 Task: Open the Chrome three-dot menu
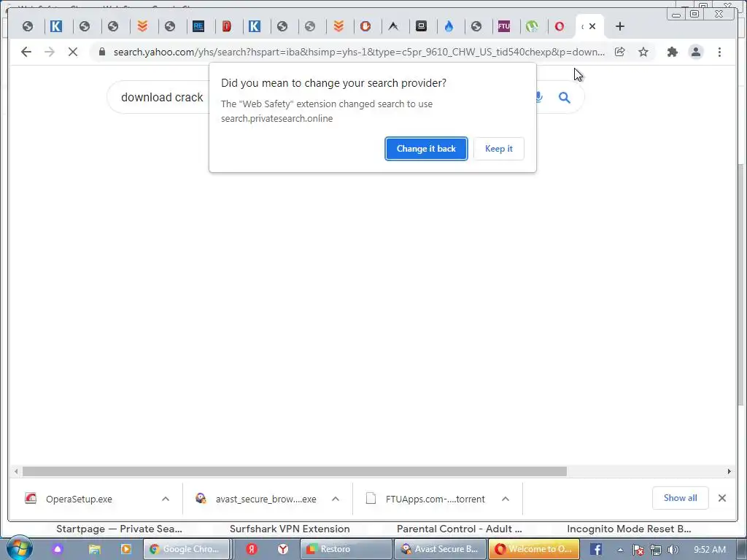(x=720, y=52)
